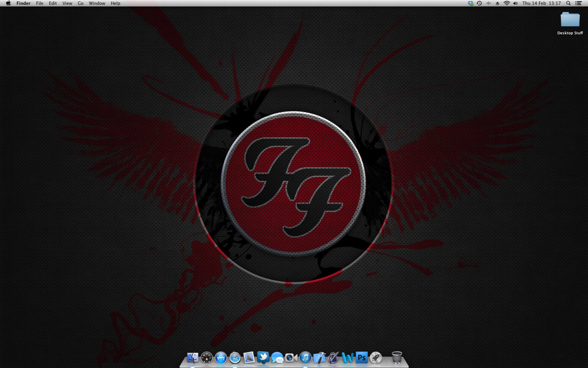Open FaceTime from the Dock
This screenshot has width=588, height=368.
pos(291,357)
